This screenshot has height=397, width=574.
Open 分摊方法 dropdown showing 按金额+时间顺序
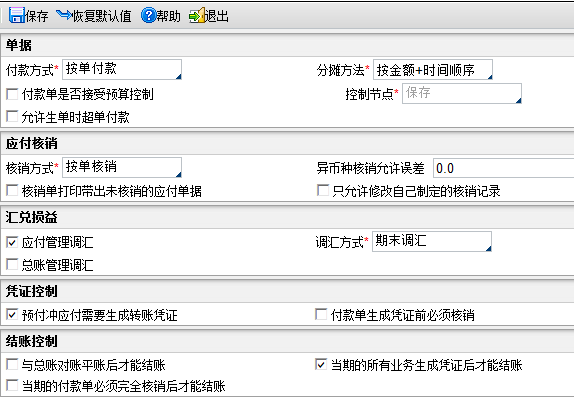(x=433, y=69)
